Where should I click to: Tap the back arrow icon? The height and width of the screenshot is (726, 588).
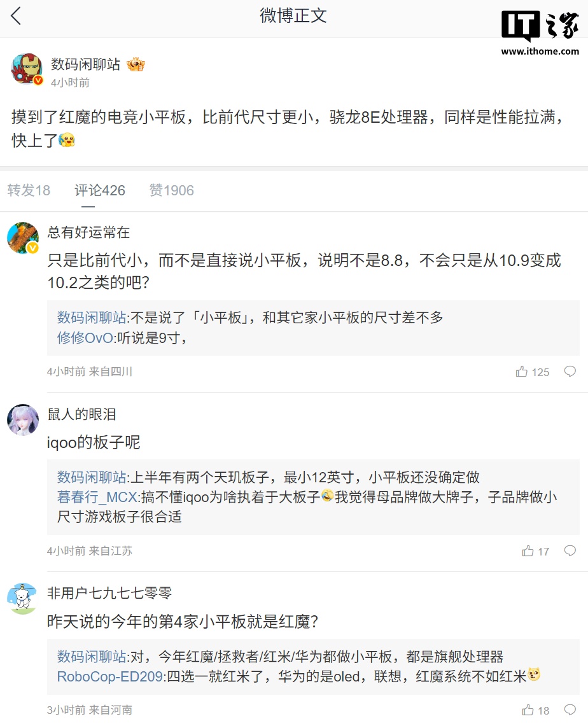(17, 17)
